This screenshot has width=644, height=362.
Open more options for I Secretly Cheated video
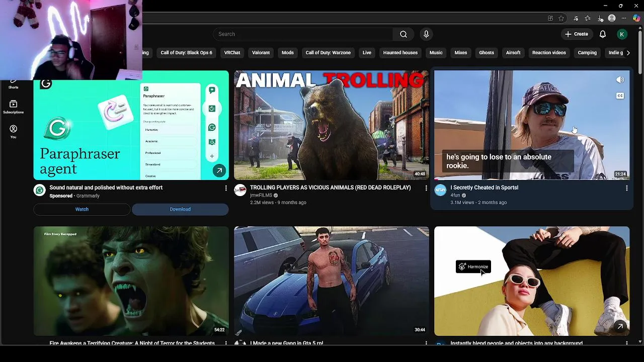[x=626, y=188]
